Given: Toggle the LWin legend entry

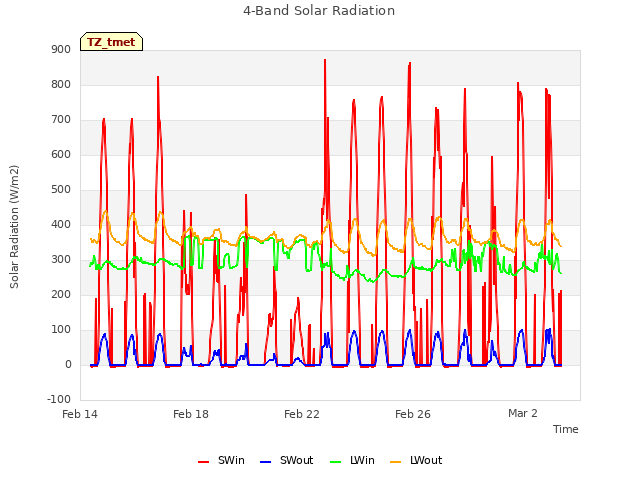Looking at the screenshot, I should [352, 460].
